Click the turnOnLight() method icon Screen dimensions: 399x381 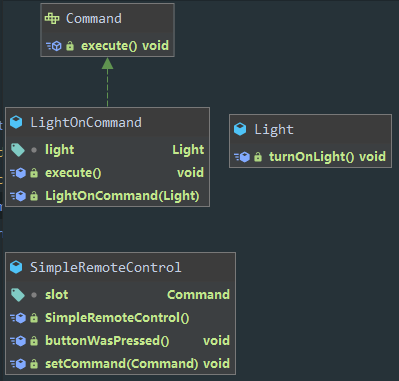[x=242, y=157]
